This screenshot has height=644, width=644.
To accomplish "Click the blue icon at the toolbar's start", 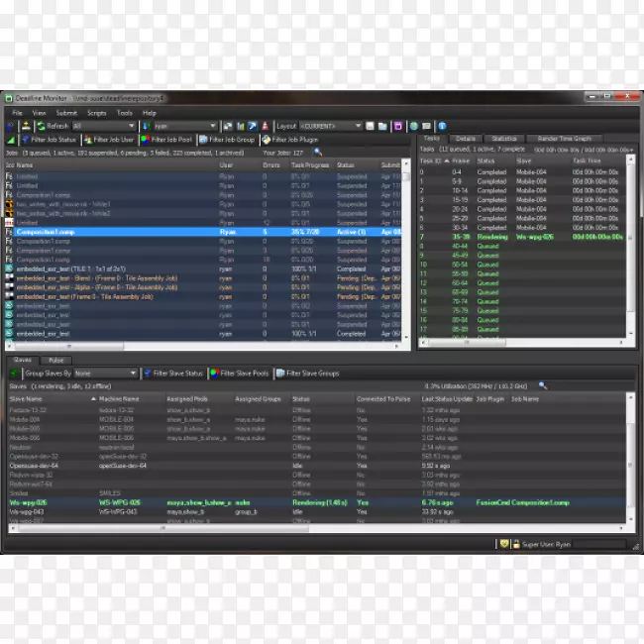I will coord(11,126).
